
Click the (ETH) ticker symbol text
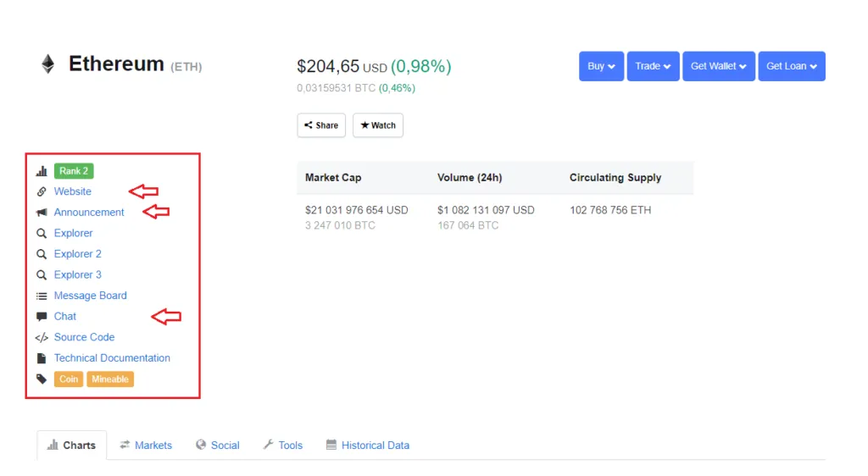pos(186,67)
